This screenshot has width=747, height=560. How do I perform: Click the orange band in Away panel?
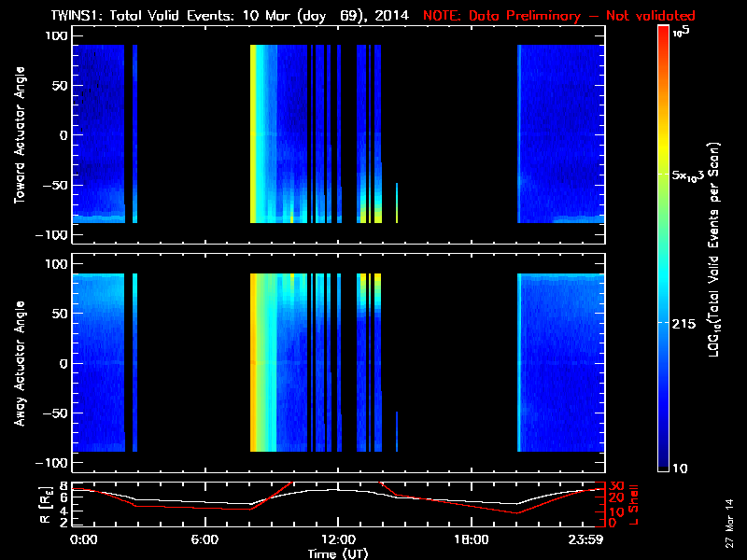tap(254, 364)
